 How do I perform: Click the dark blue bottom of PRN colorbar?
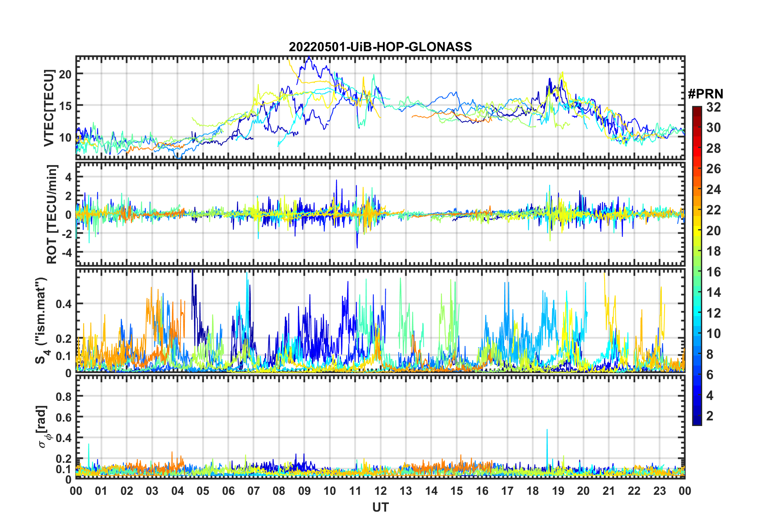tap(697, 420)
